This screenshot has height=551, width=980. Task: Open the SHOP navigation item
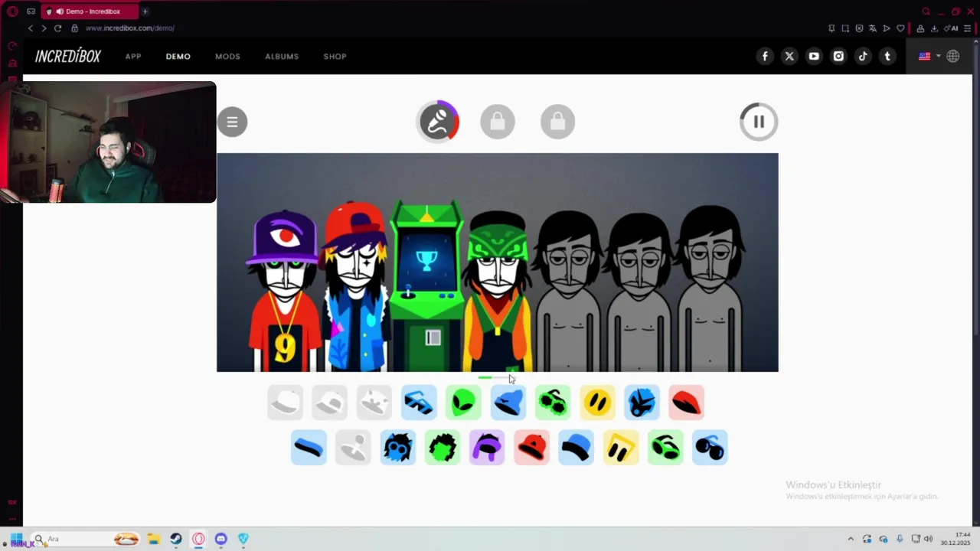click(335, 57)
